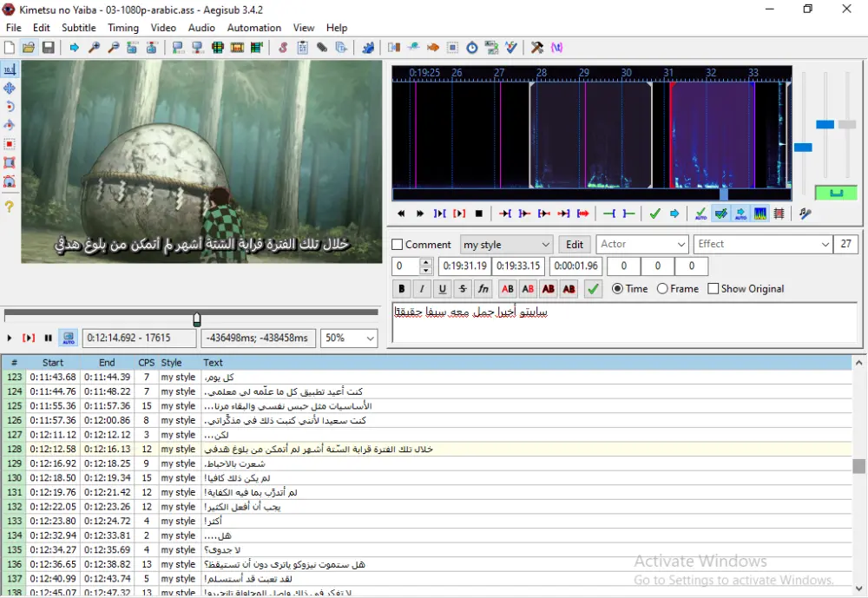Go to next line blue arrow
The height and width of the screenshot is (598, 868).
click(x=674, y=214)
